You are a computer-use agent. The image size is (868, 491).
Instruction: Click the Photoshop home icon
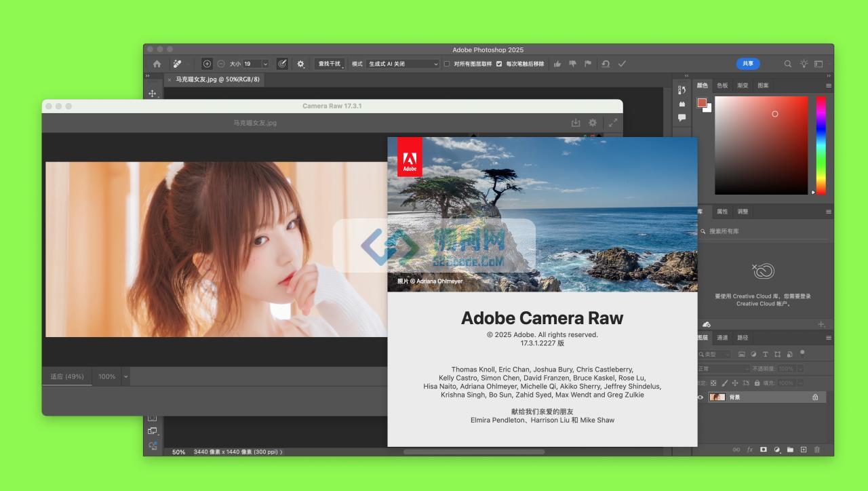(x=157, y=64)
